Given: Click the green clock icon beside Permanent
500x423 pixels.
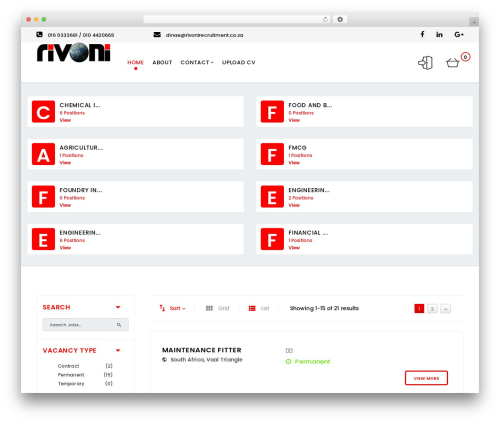Looking at the screenshot, I should tap(288, 362).
